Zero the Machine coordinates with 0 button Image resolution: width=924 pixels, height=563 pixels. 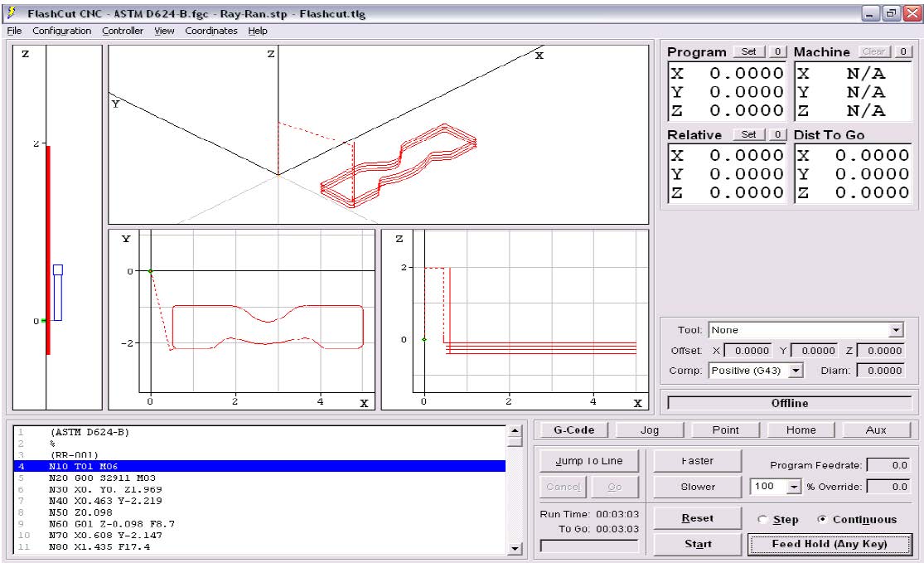tap(902, 51)
